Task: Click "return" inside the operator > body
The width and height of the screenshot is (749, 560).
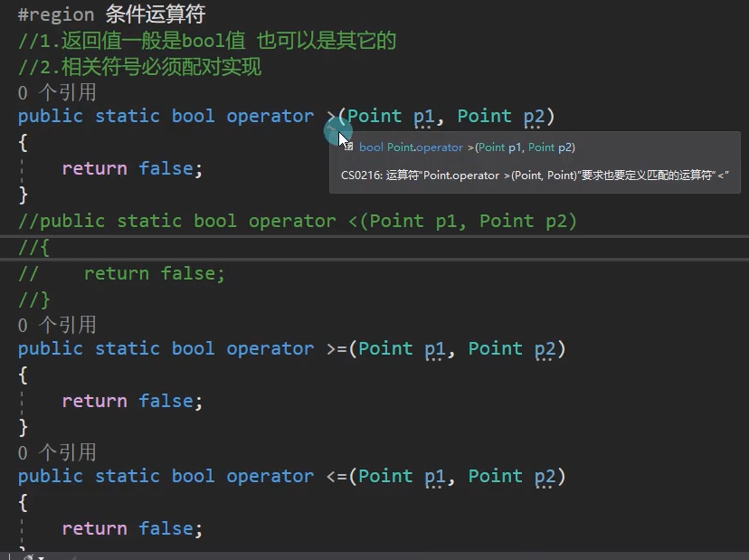Action: coord(94,168)
